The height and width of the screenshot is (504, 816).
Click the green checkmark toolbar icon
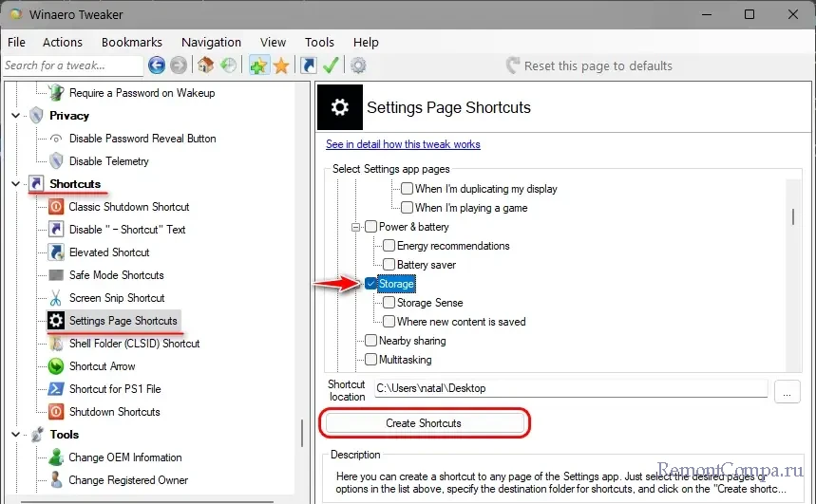tap(331, 65)
